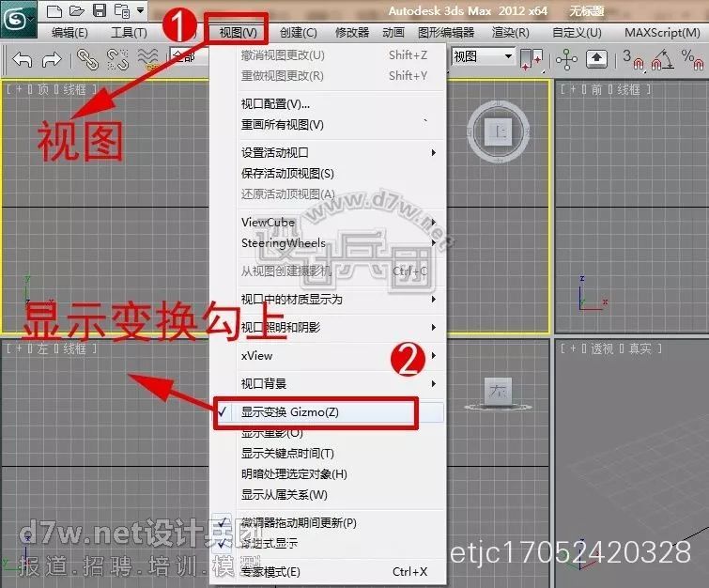Click the left viewport 左 label
Viewport: 709px width, 588px height.
[x=42, y=348]
